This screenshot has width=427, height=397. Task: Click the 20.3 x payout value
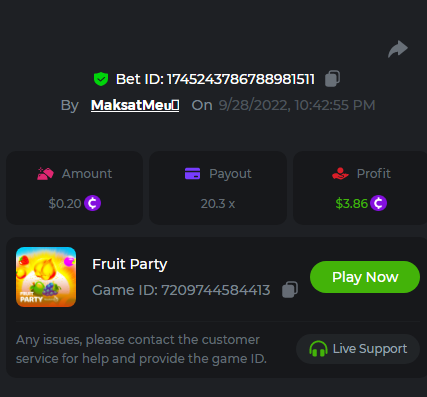218,204
